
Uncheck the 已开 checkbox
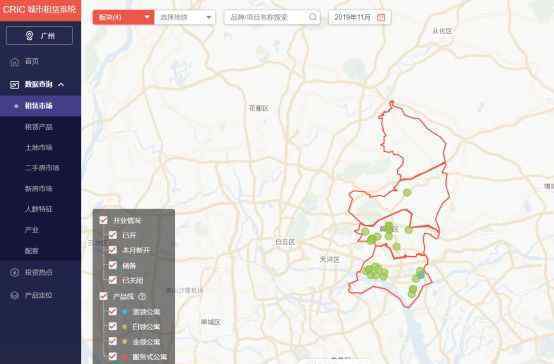point(113,235)
